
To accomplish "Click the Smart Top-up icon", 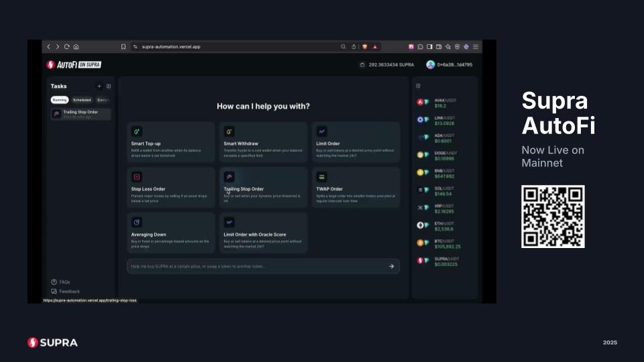I will point(137,131).
